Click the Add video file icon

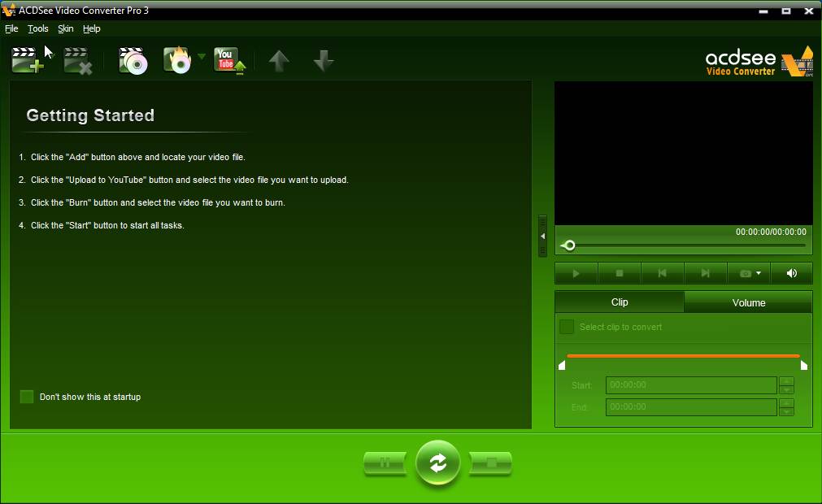(x=28, y=60)
